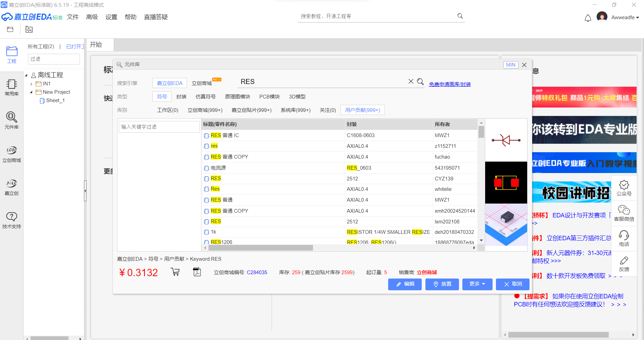Click the 嘉立创EDA logo
The image size is (644, 340).
(x=32, y=17)
